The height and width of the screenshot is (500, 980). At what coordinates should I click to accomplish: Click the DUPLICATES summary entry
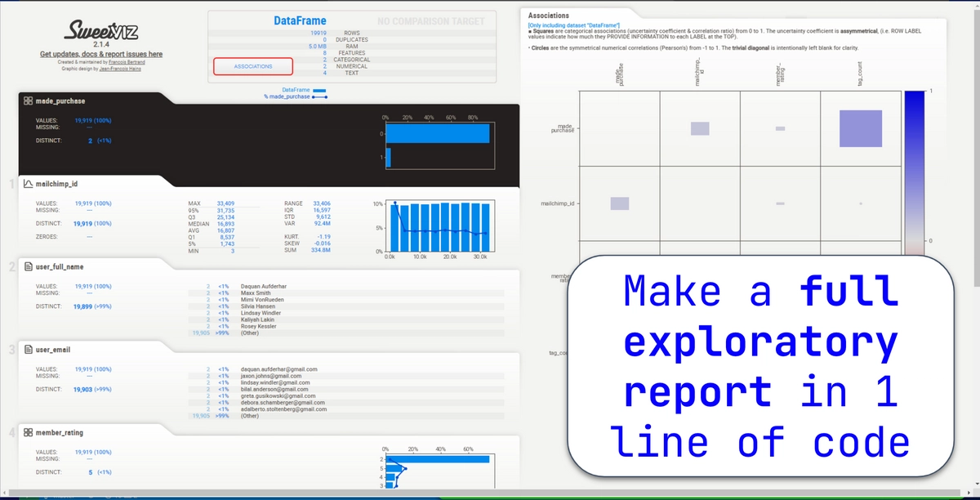[351, 39]
